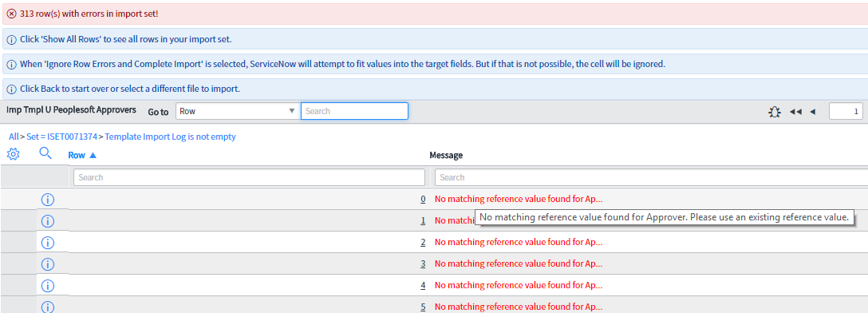Edit page number field
Image resolution: width=868 pixels, height=313 pixels.
tap(846, 112)
